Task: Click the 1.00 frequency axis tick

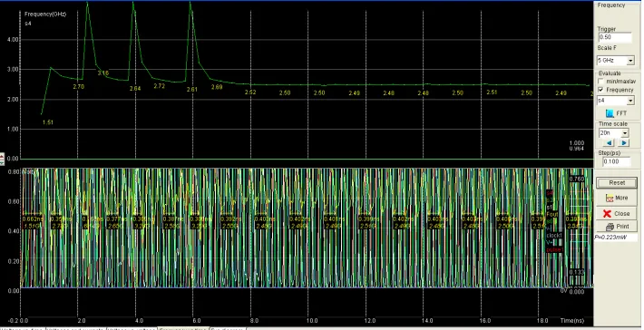Action: (13, 129)
